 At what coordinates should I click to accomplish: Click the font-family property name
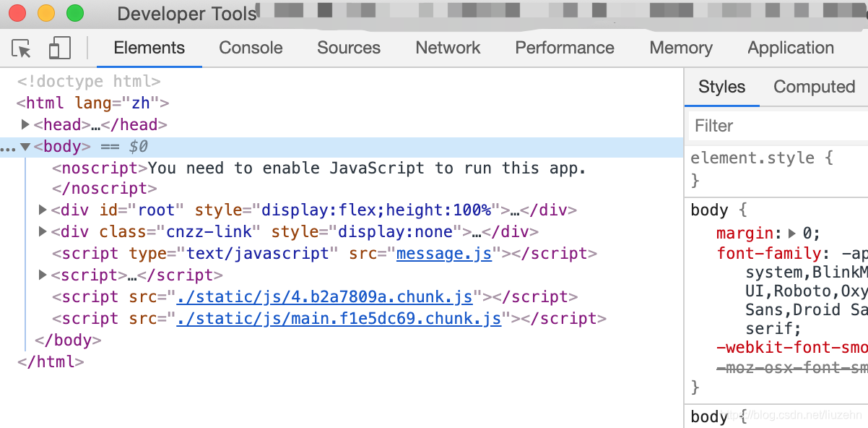[768, 254]
